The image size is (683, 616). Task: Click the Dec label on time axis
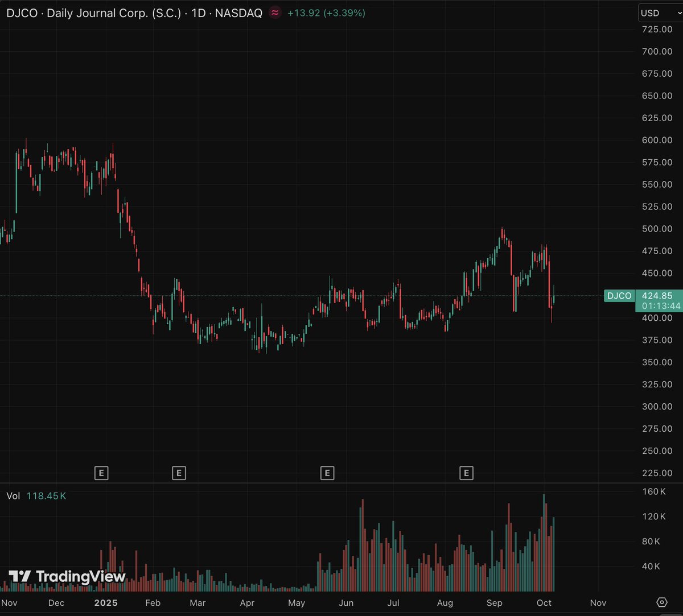(56, 603)
